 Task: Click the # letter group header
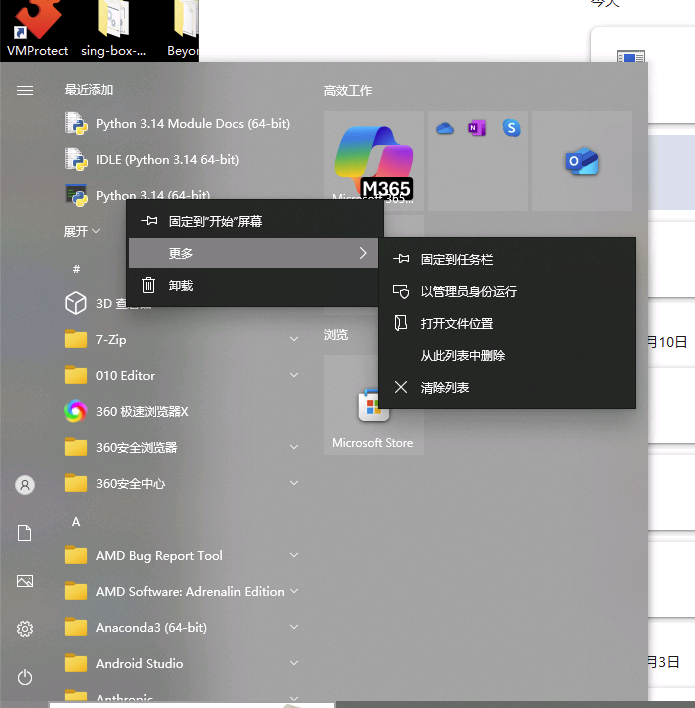(x=76, y=269)
